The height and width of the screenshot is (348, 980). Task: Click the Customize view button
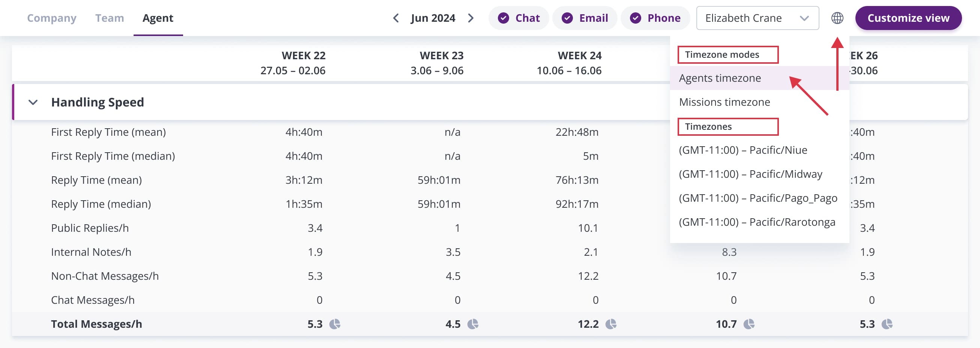908,18
